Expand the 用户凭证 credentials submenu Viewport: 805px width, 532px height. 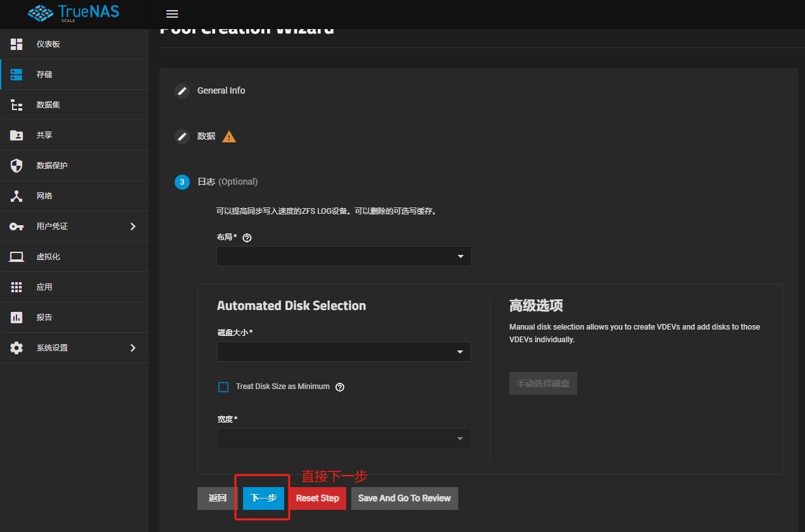click(133, 226)
